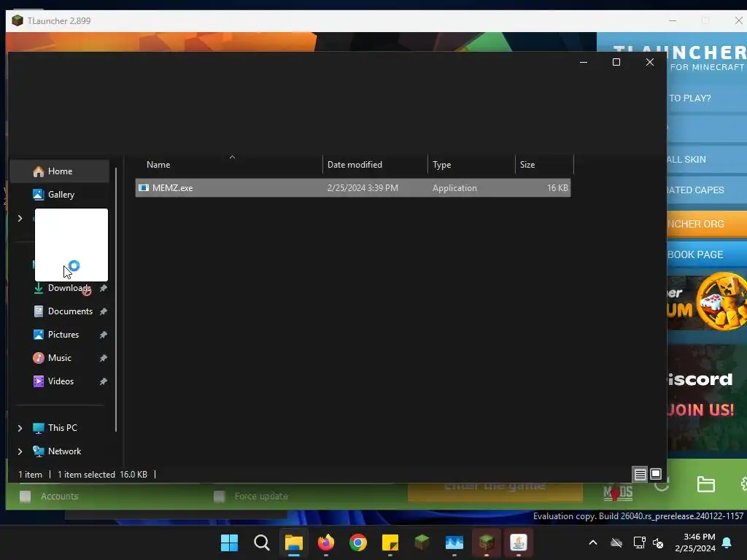The height and width of the screenshot is (560, 747).
Task: Expand the This PC tree node
Action: click(x=20, y=428)
